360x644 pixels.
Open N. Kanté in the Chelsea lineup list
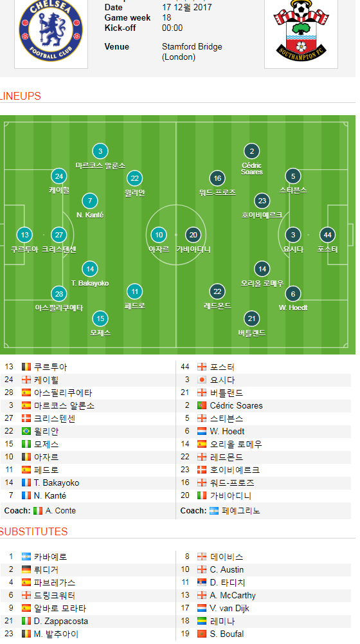pyautogui.click(x=50, y=496)
